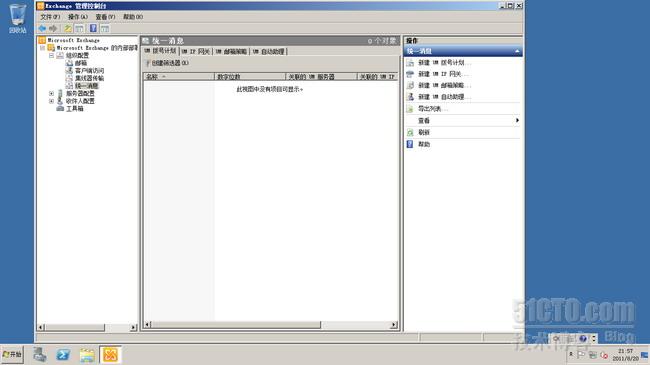The width and height of the screenshot is (650, 365).
Task: Collapse the Microsoft Exchange on-premises node
Action: click(x=42, y=48)
